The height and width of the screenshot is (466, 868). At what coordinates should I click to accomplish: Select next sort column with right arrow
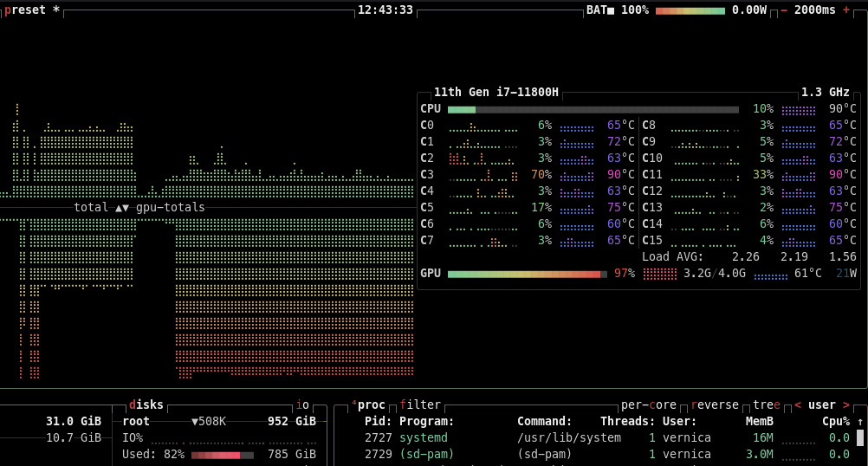[845, 405]
